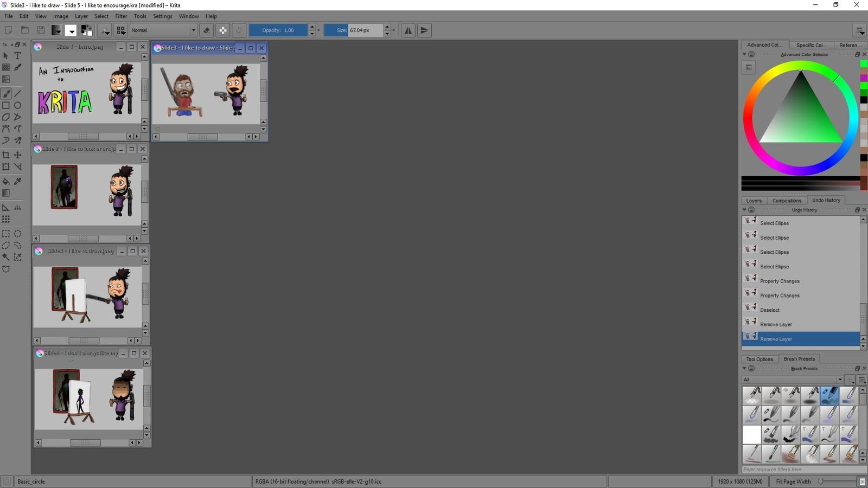The width and height of the screenshot is (868, 488).
Task: Click the New document icon
Action: [x=9, y=30]
